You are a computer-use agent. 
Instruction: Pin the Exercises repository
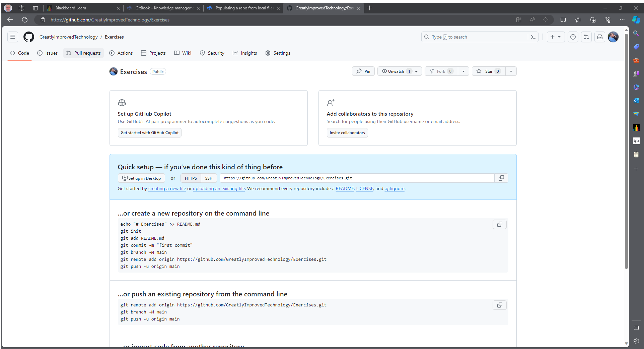[x=363, y=71]
